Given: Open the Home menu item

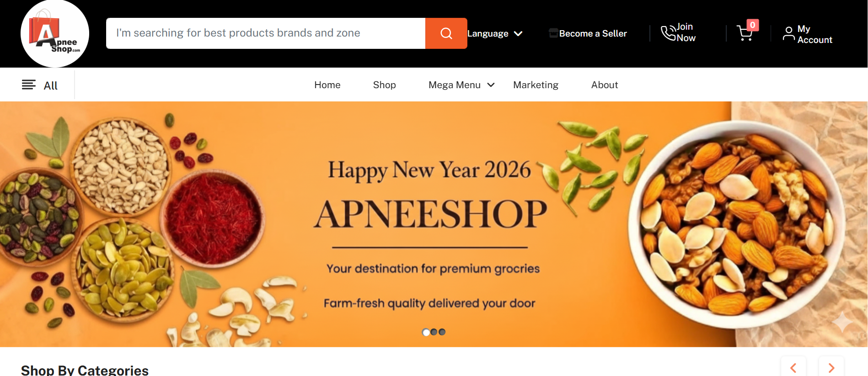Looking at the screenshot, I should (x=327, y=85).
